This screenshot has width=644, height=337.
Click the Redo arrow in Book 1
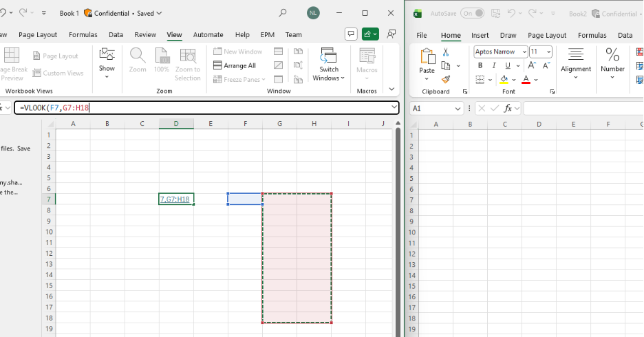[x=23, y=13]
